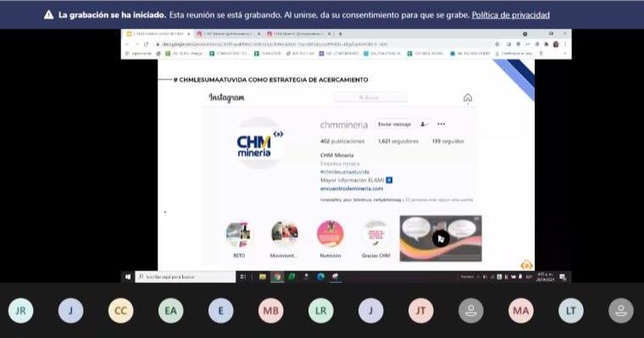Expand the follow options dropdown next to Enviar mensaje

(425, 124)
